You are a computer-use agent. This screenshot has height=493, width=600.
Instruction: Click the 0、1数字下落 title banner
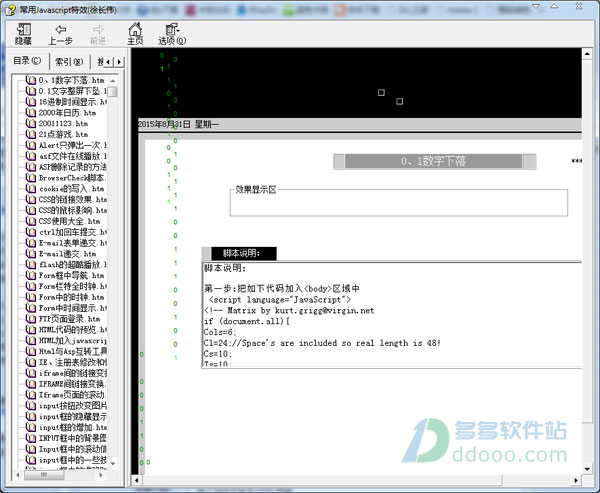tap(434, 161)
